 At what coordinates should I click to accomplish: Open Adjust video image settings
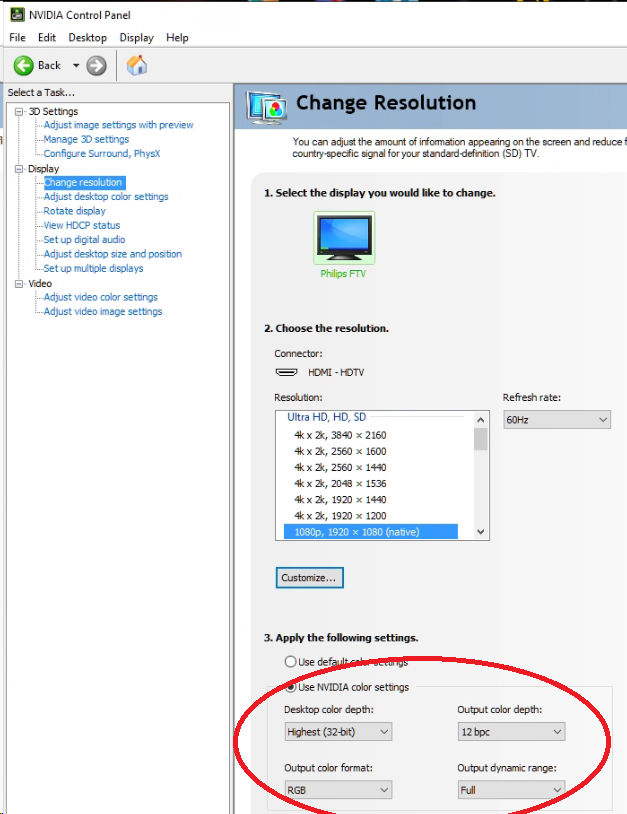(x=103, y=311)
